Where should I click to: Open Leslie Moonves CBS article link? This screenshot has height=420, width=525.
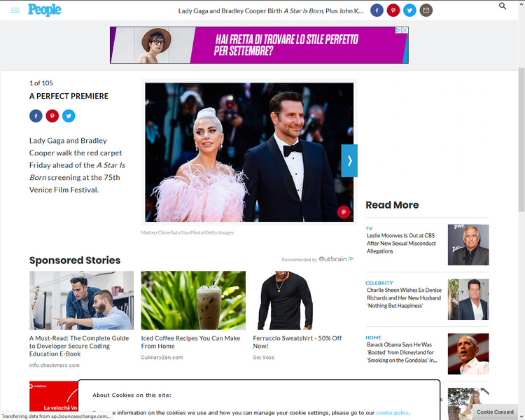[x=401, y=244]
